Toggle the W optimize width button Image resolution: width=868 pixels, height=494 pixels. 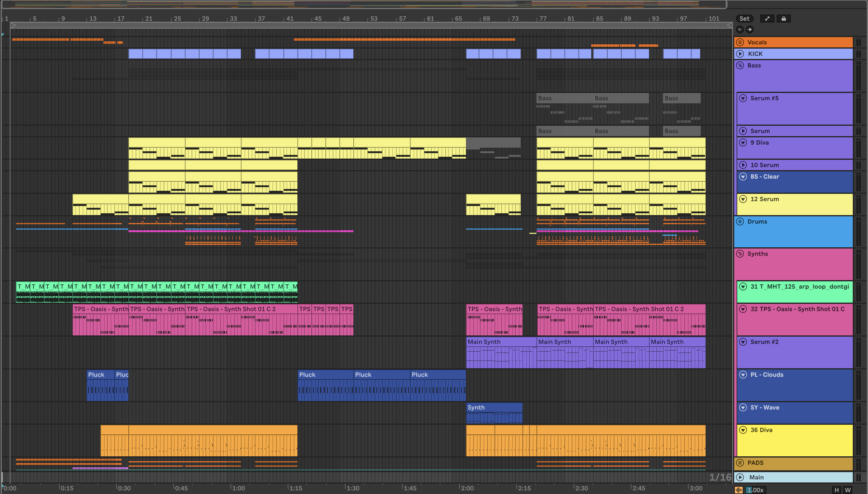tap(848, 490)
